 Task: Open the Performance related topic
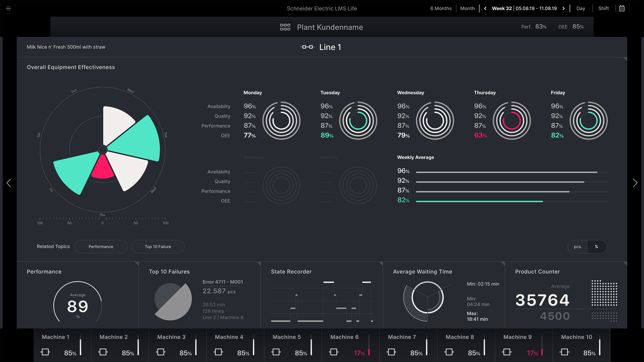pos(101,247)
